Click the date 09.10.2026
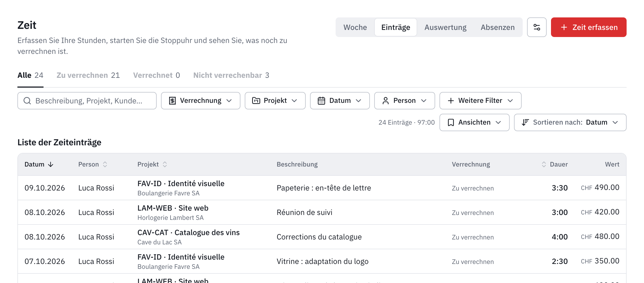The height and width of the screenshot is (283, 644). click(45, 188)
